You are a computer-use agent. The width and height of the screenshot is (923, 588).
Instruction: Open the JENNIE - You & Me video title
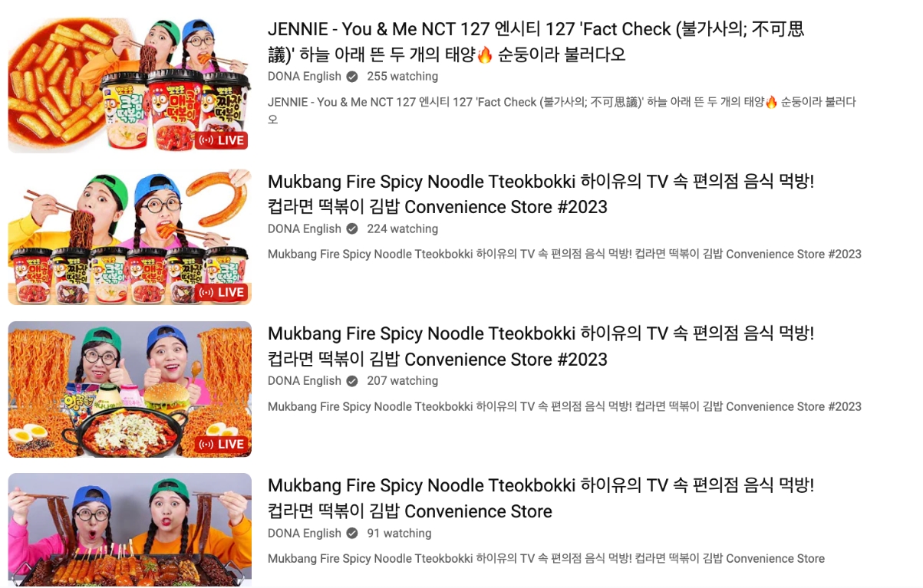coord(536,42)
